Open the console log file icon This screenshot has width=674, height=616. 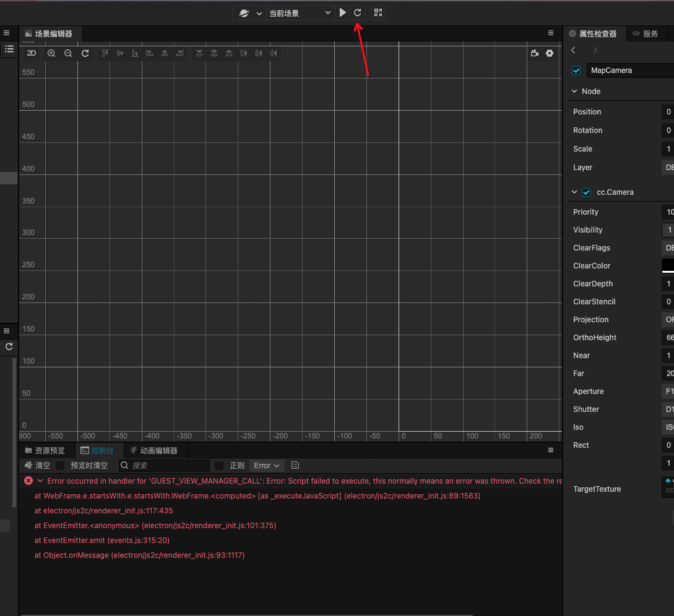pos(295,465)
